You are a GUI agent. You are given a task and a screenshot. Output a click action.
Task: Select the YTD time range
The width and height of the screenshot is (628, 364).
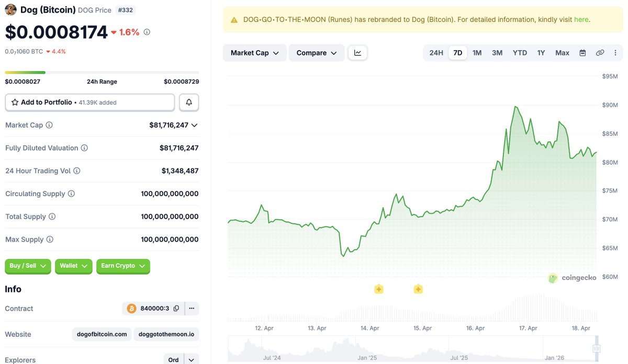click(520, 53)
